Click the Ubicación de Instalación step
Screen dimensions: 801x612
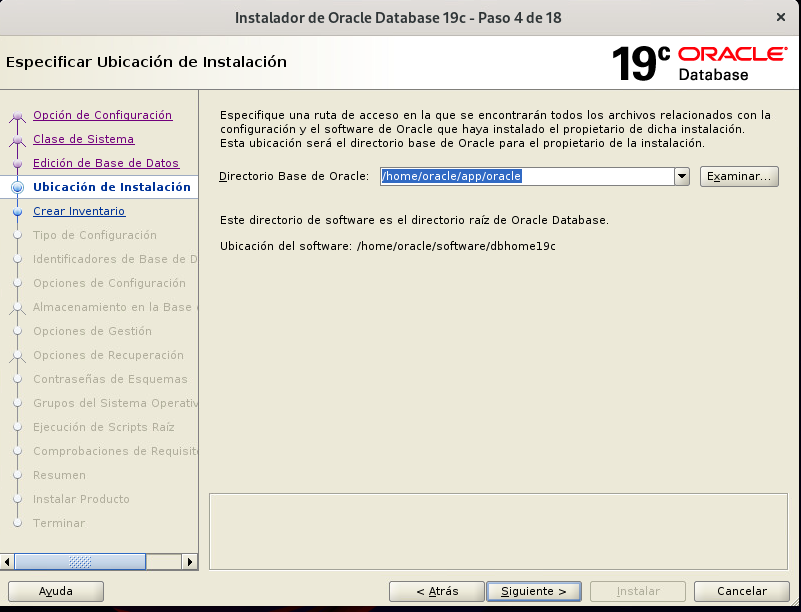[x=111, y=187]
